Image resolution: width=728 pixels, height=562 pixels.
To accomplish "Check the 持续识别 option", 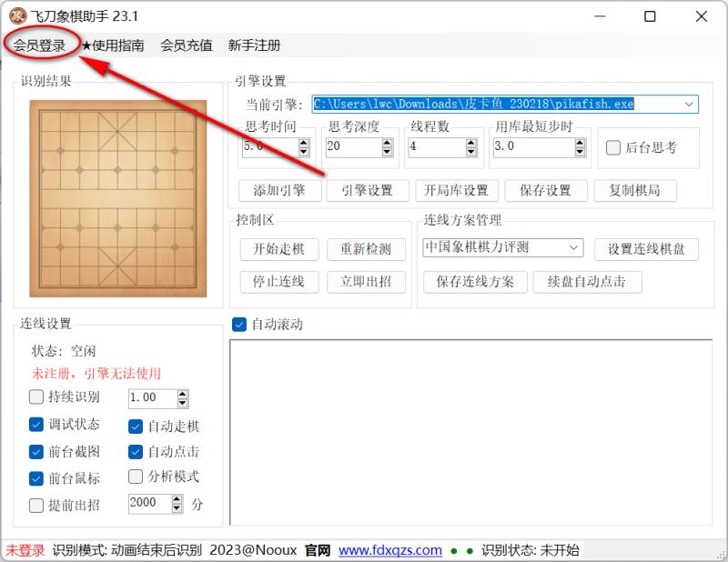I will point(36,397).
